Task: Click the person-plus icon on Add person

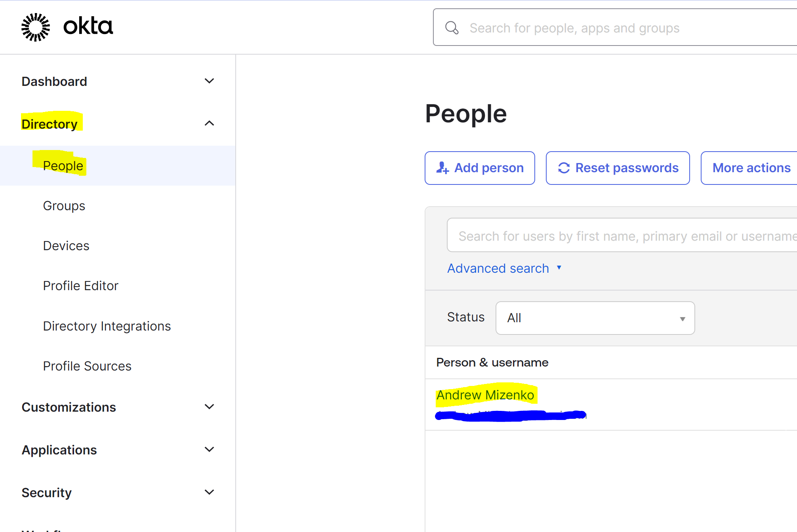Action: [x=442, y=168]
